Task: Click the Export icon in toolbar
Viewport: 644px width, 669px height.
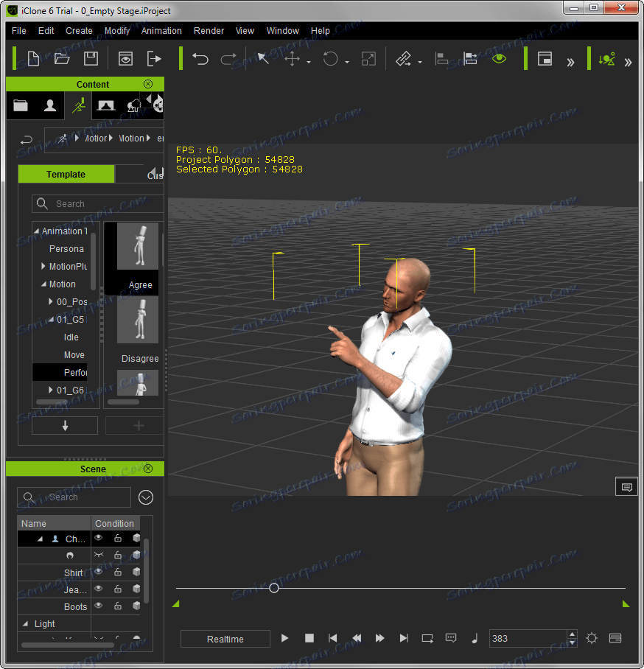Action: 154,59
